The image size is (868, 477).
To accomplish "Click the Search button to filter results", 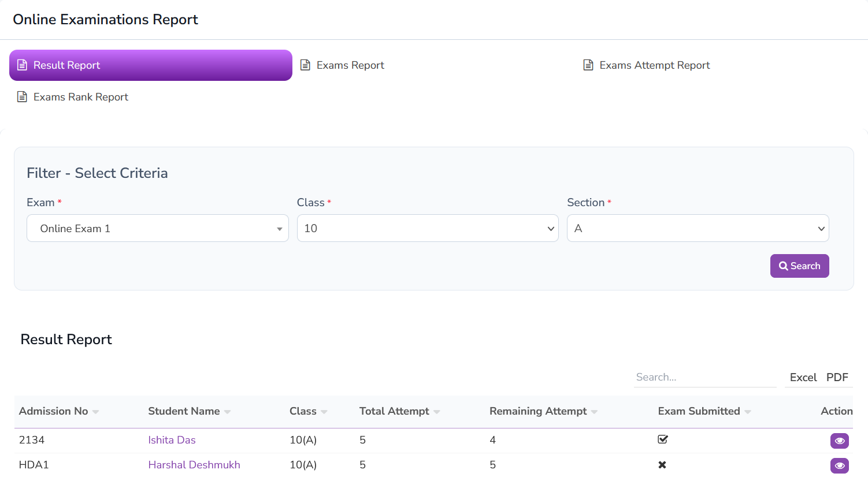I will (x=800, y=266).
